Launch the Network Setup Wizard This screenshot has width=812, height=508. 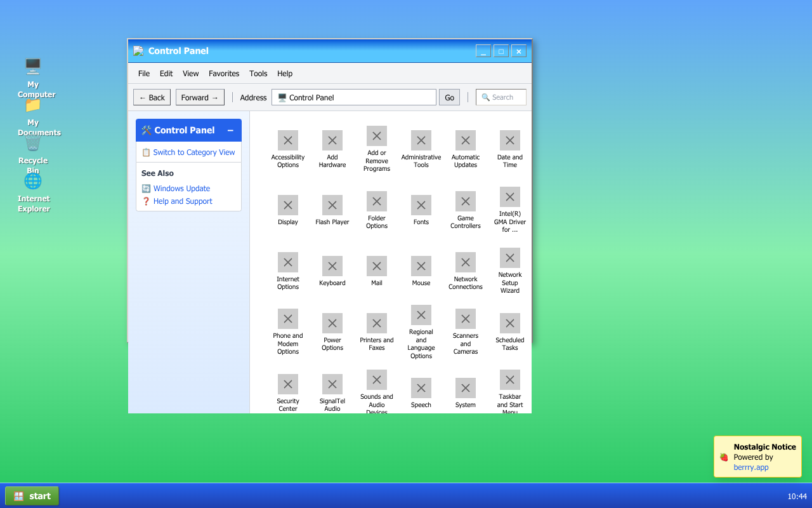(x=509, y=258)
